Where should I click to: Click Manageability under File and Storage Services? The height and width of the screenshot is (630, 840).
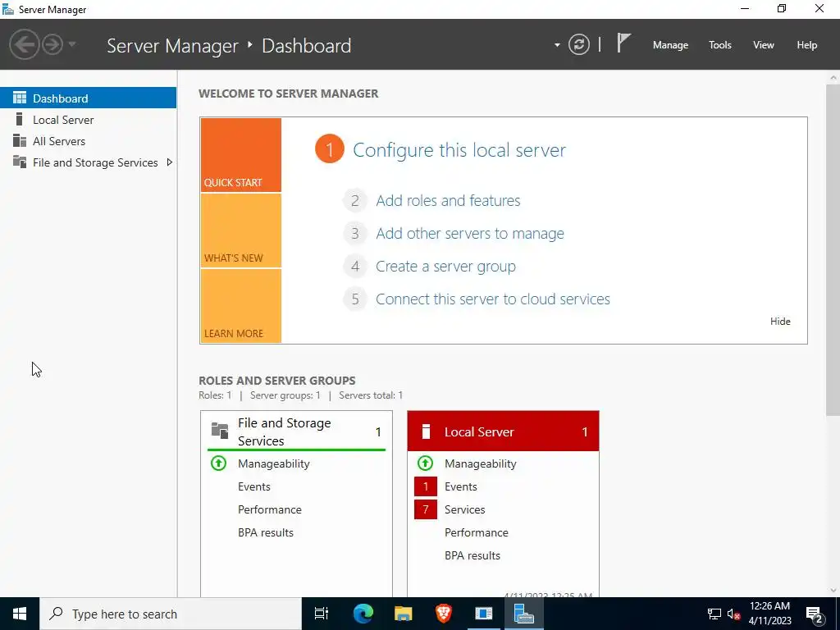(274, 463)
